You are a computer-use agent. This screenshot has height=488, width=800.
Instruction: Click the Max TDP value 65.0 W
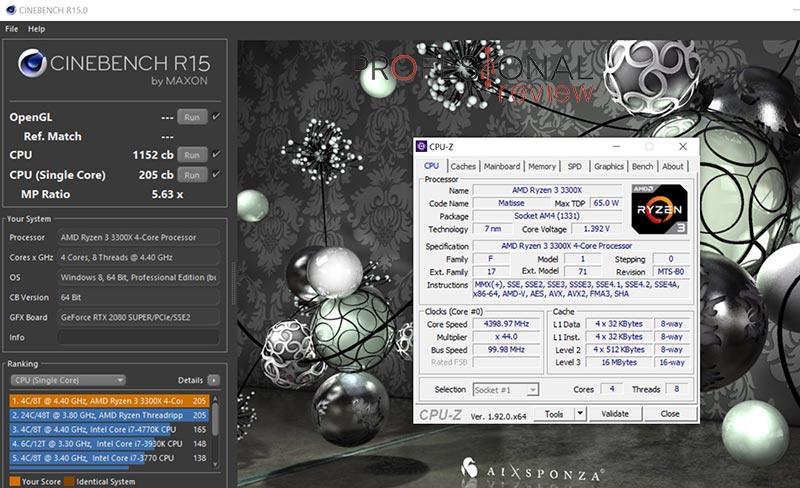[x=606, y=203]
